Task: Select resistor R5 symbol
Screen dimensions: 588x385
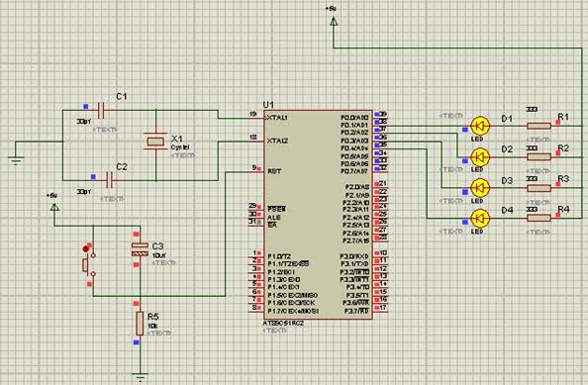Action: point(140,324)
